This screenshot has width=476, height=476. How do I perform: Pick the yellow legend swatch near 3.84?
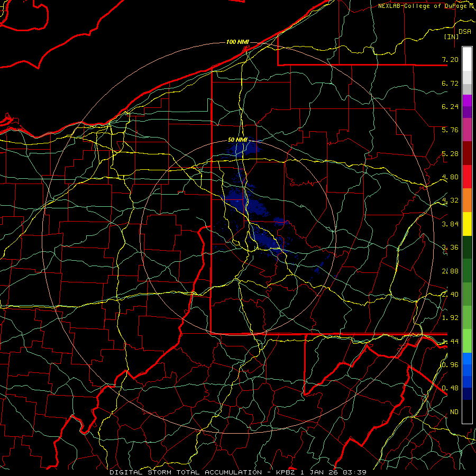[x=467, y=224]
